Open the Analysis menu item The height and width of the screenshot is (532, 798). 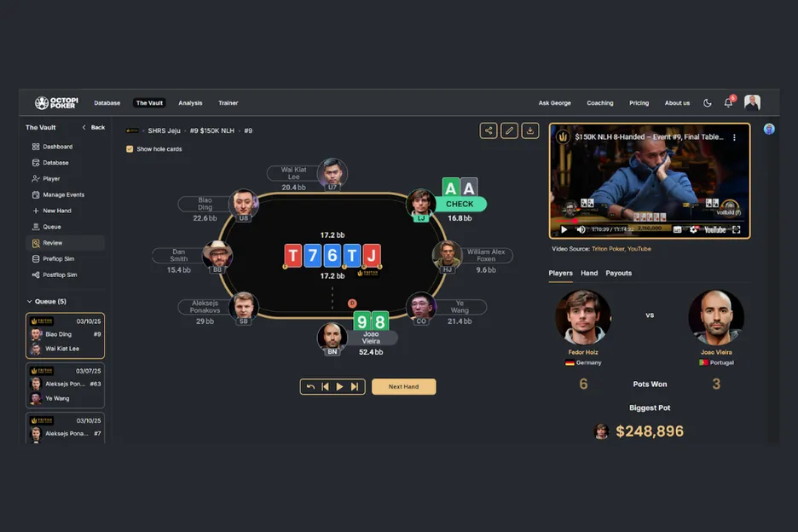click(x=190, y=103)
